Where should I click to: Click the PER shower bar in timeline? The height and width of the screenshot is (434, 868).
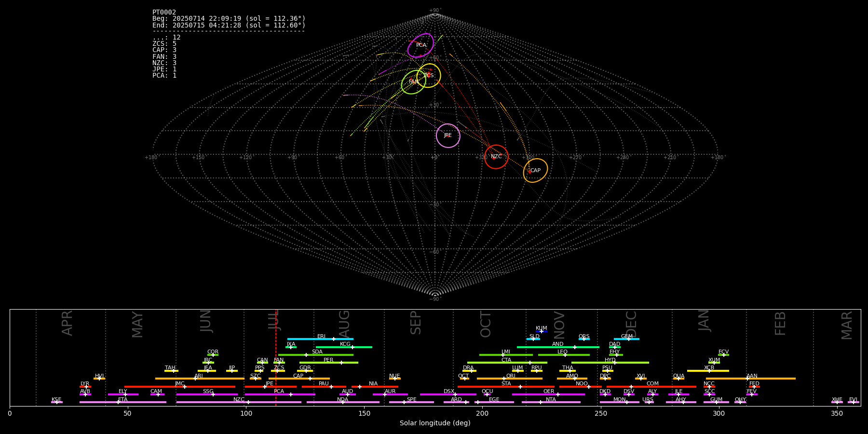(x=329, y=363)
